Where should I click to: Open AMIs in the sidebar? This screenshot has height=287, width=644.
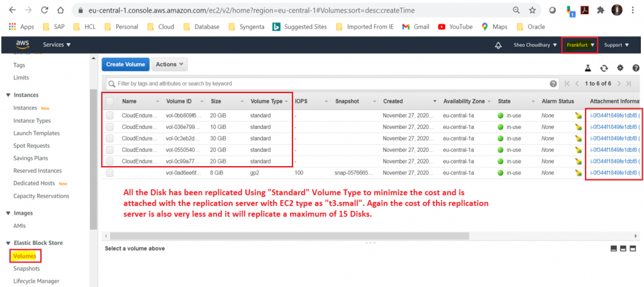pyautogui.click(x=19, y=226)
